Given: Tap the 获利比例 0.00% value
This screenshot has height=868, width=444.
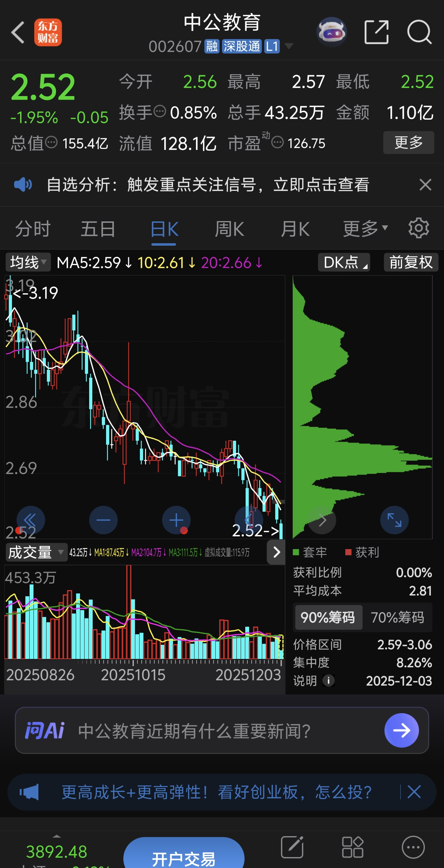Looking at the screenshot, I should click(414, 572).
